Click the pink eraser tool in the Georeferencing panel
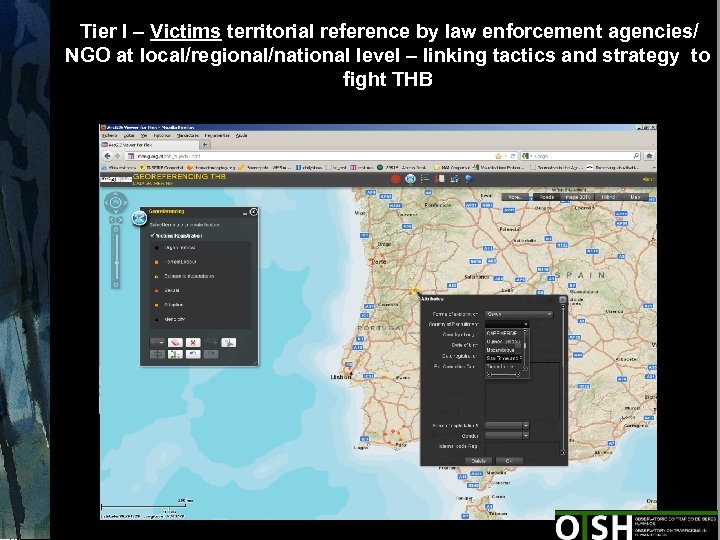The width and height of the screenshot is (720, 540). click(175, 343)
